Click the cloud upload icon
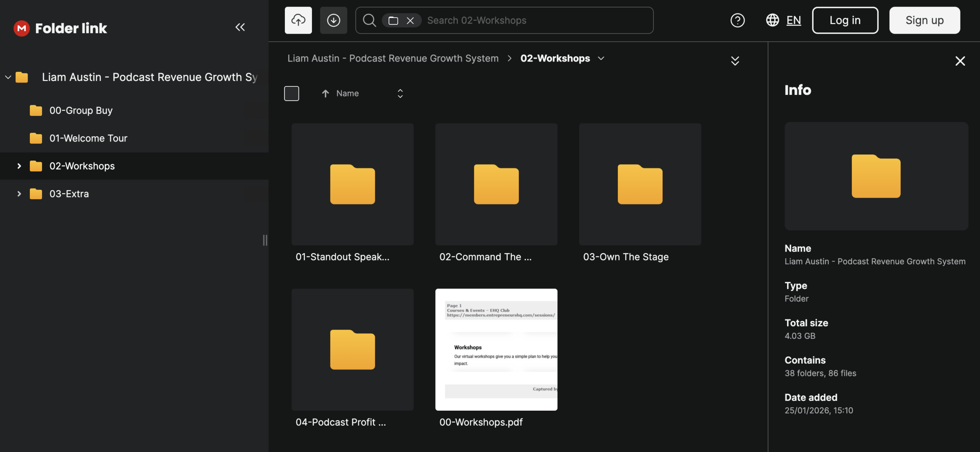This screenshot has height=452, width=980. point(298,20)
